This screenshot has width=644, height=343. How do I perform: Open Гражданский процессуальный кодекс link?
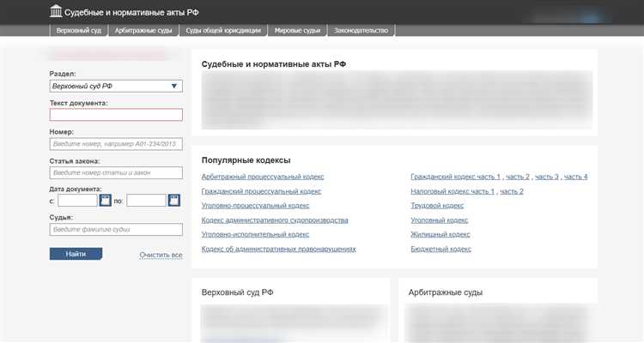(x=261, y=191)
